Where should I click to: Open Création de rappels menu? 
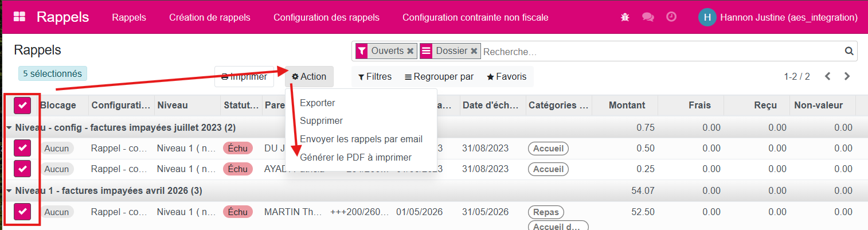click(x=210, y=17)
